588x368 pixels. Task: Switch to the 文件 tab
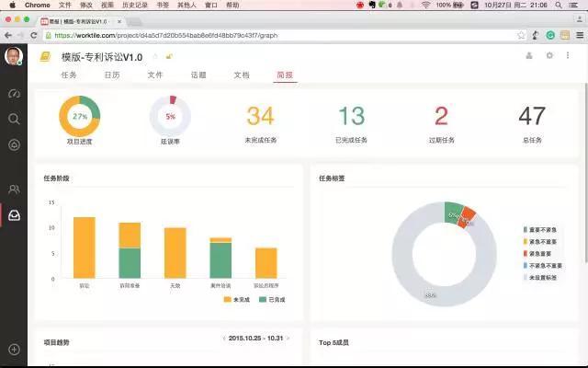click(x=155, y=75)
